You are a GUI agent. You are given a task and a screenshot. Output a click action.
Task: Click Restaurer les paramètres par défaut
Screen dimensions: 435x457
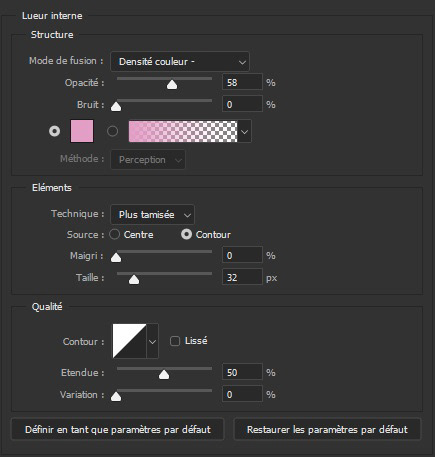(327, 429)
